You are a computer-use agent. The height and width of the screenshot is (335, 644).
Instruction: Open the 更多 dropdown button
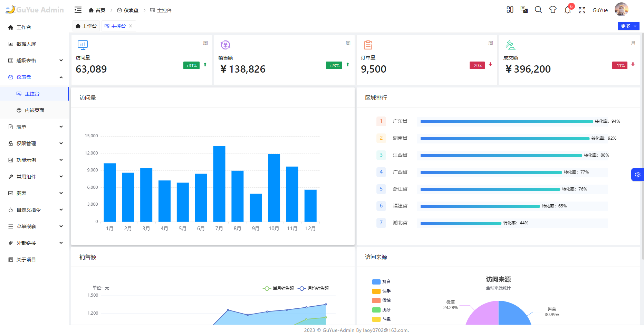[628, 26]
